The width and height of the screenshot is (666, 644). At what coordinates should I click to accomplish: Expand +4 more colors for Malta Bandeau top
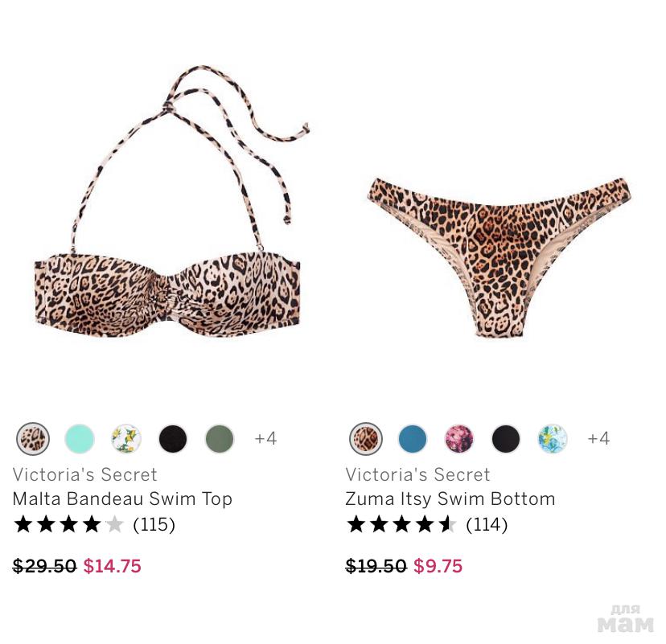point(265,438)
